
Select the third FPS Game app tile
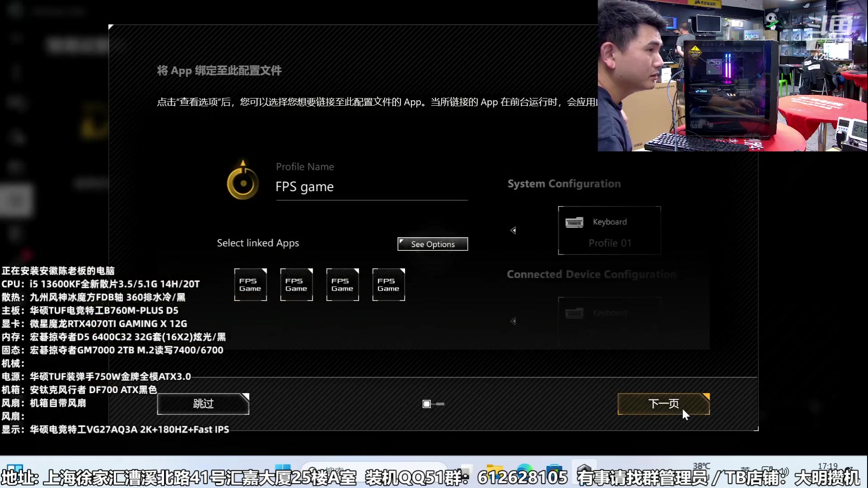coord(343,285)
